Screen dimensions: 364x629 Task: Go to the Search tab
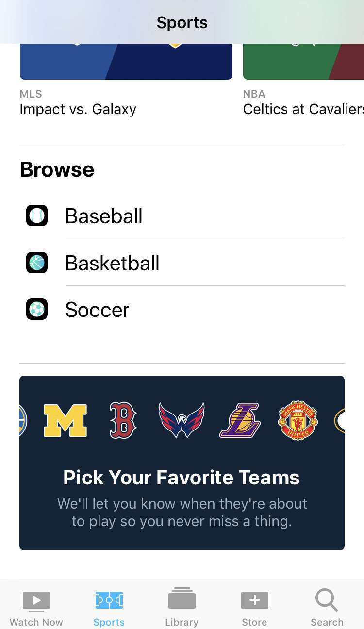point(327,608)
